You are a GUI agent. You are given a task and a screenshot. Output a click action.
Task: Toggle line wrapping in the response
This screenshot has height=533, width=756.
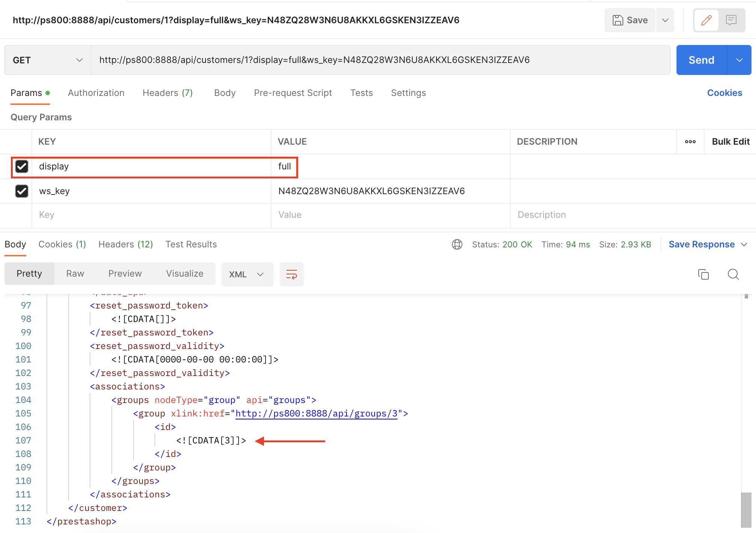[x=291, y=274]
